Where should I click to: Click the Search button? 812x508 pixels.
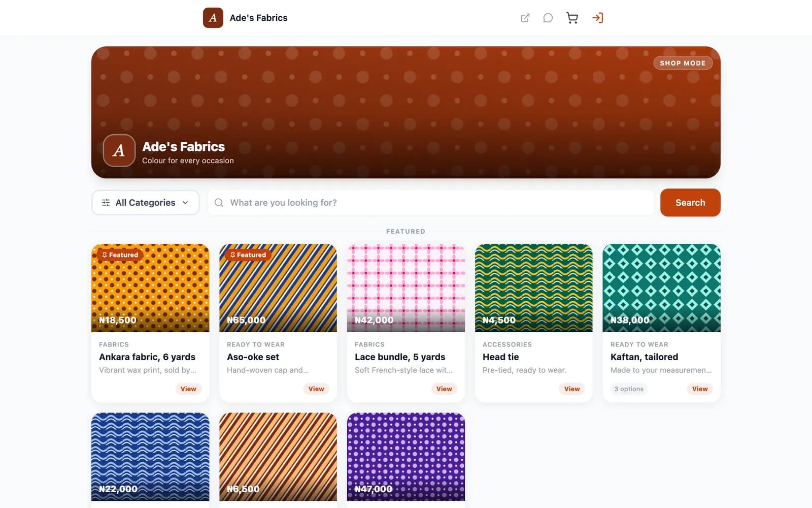[x=690, y=203]
